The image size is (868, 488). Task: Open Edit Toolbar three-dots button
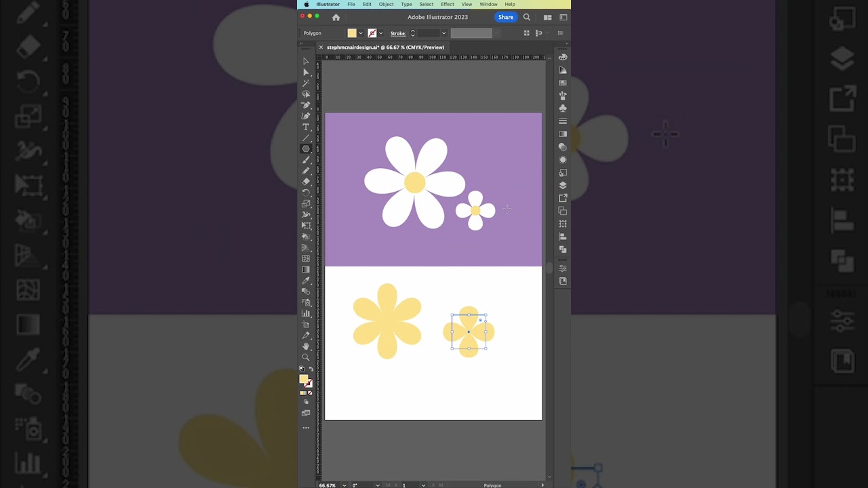pyautogui.click(x=306, y=428)
